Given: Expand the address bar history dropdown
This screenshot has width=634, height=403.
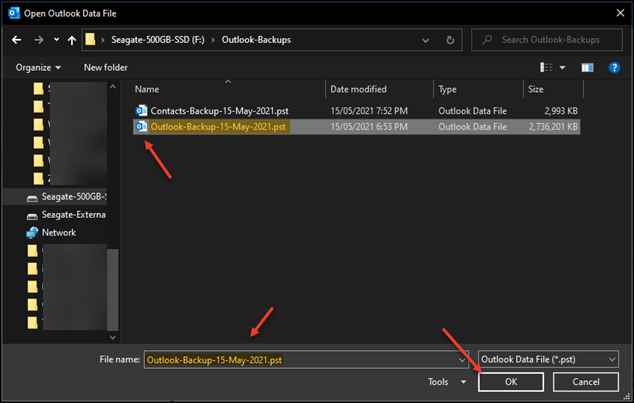Looking at the screenshot, I should tap(425, 40).
